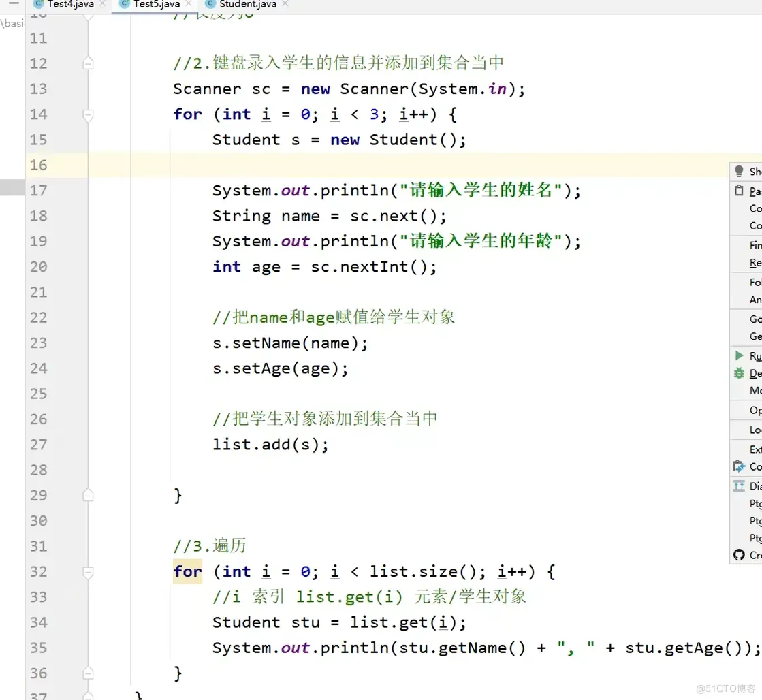Click line number 13 in the gutter
The width and height of the screenshot is (762, 700).
pyautogui.click(x=38, y=89)
